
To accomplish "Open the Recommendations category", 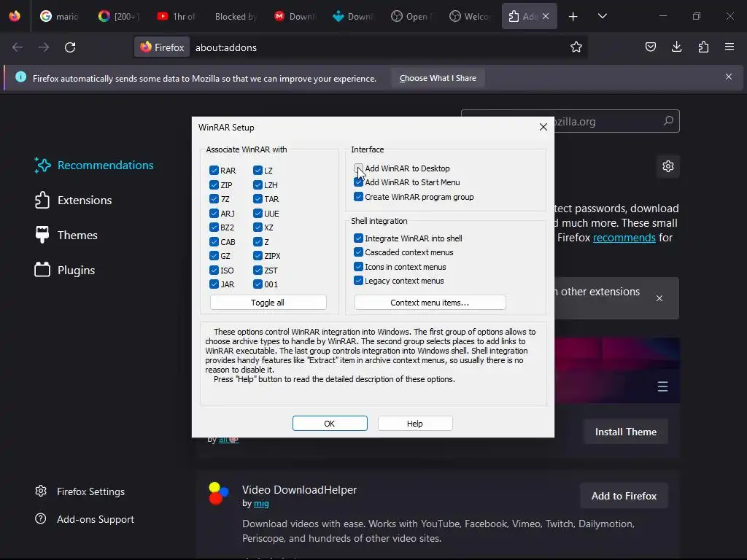I will click(94, 166).
